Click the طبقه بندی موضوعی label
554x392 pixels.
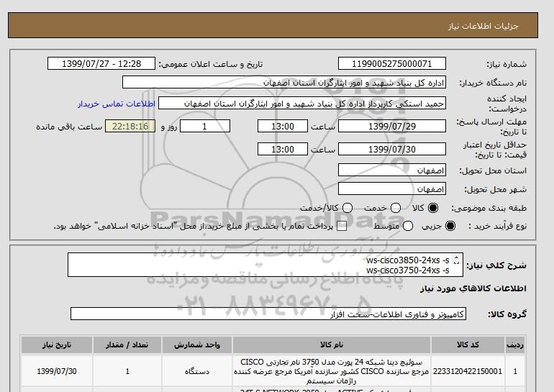(489, 208)
